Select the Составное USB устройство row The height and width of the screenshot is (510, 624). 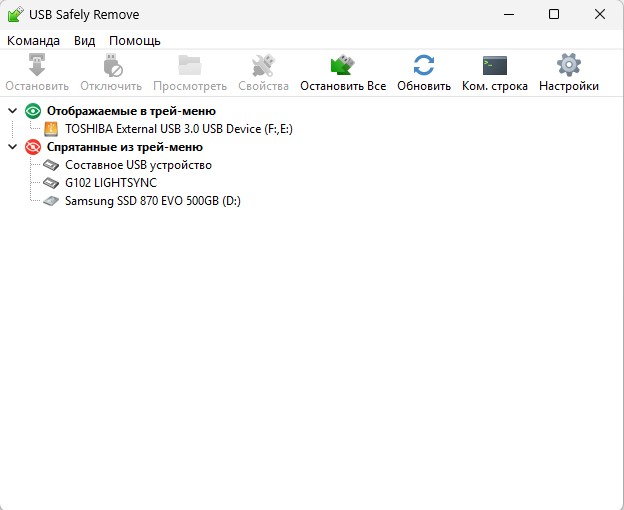[x=138, y=165]
